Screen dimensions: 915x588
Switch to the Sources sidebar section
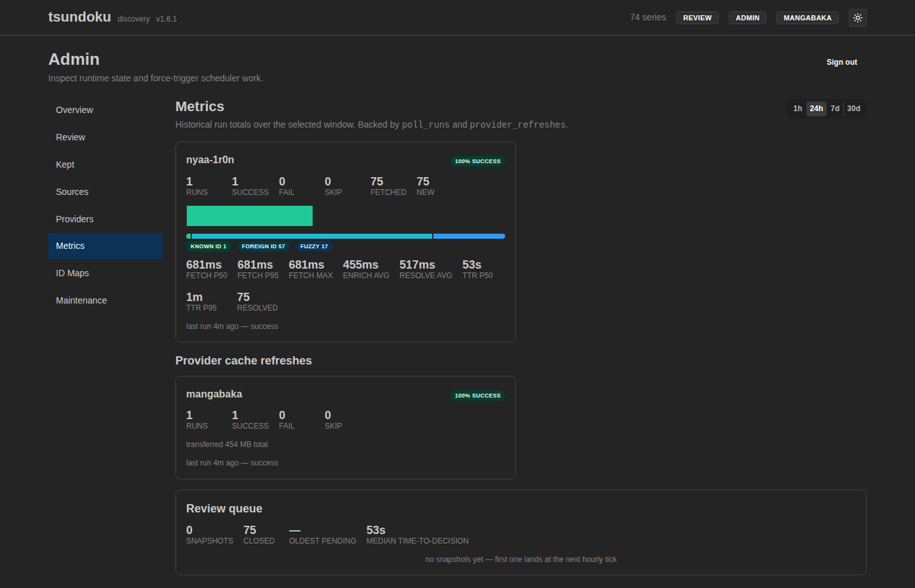pyautogui.click(x=105, y=192)
